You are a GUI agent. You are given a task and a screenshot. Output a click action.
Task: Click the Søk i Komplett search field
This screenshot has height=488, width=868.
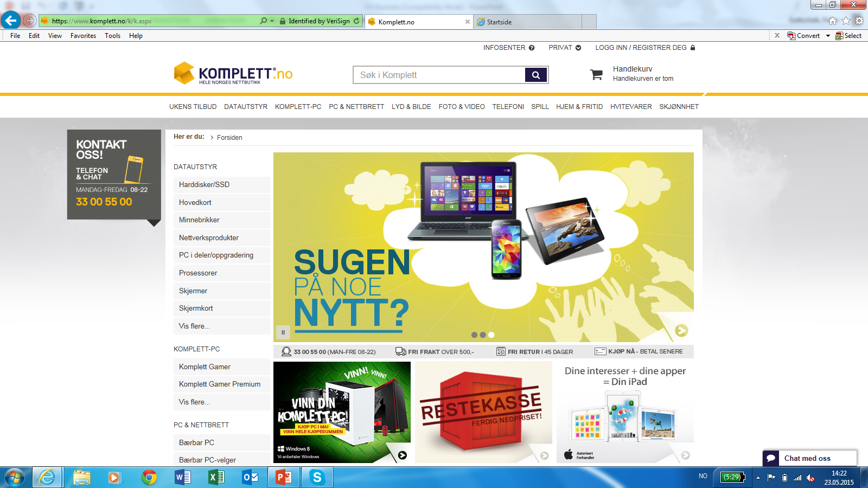click(439, 75)
